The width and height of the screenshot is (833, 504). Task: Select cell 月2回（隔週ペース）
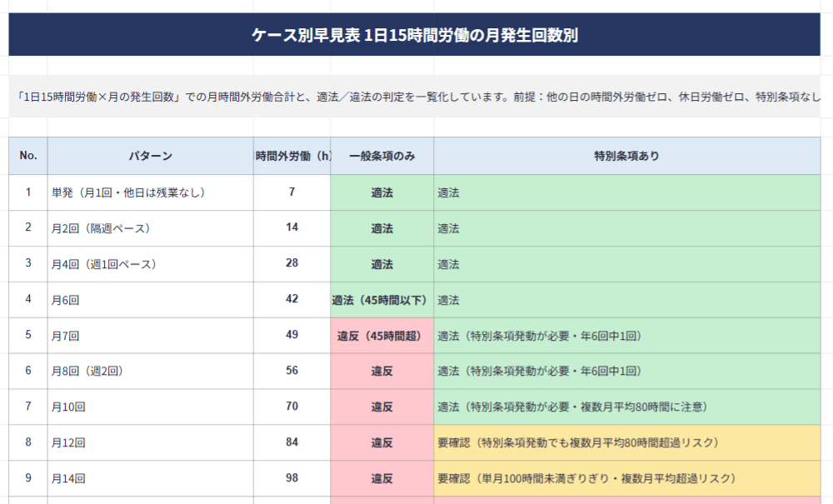pos(150,228)
